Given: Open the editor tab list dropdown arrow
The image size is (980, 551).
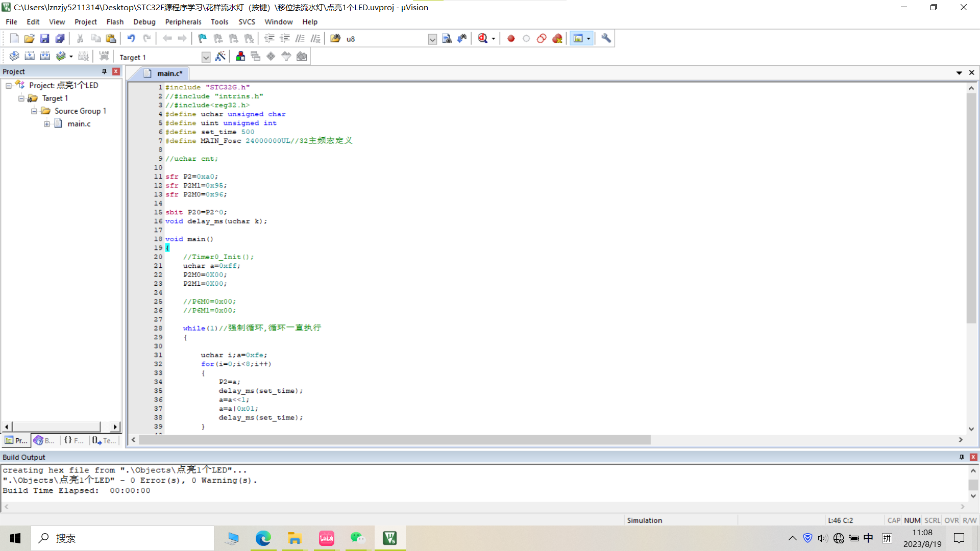Looking at the screenshot, I should coord(959,73).
